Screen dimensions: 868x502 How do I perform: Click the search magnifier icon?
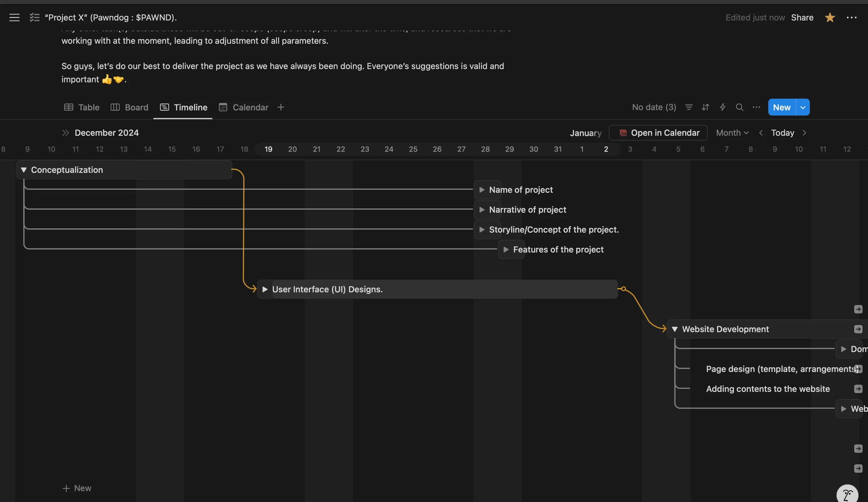tap(739, 107)
